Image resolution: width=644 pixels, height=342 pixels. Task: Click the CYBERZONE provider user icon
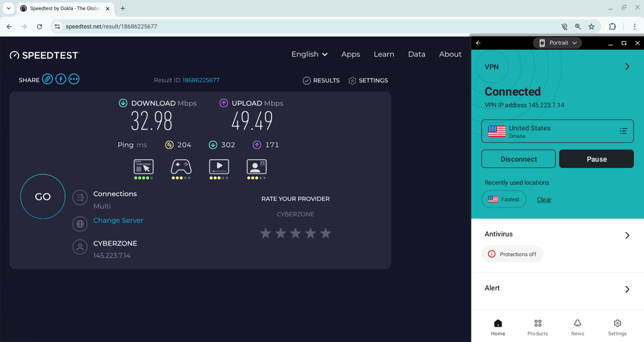click(x=80, y=247)
